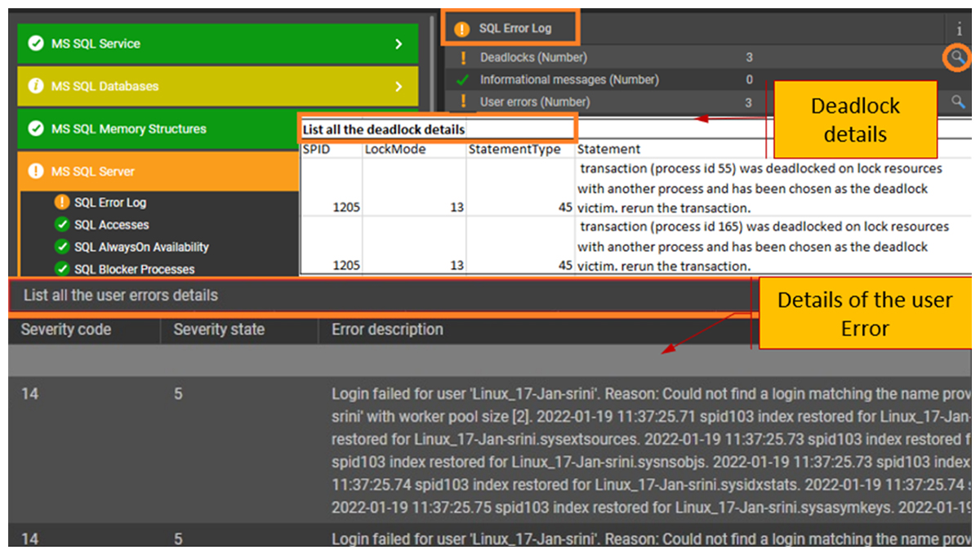Open the MS SQL Databases panel
Viewport: 980px width, 555px height.
(x=217, y=87)
